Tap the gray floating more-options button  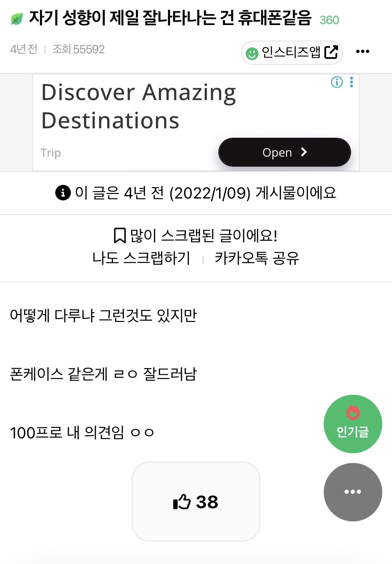click(x=353, y=492)
